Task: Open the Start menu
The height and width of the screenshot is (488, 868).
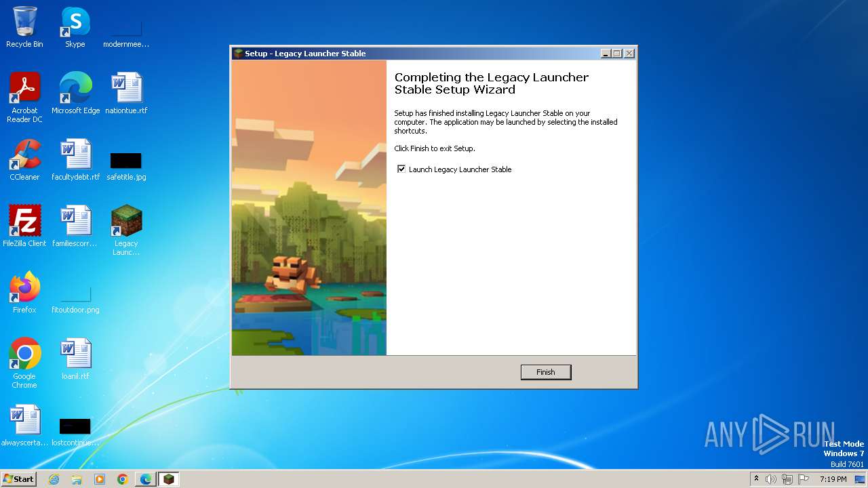Action: click(x=19, y=479)
